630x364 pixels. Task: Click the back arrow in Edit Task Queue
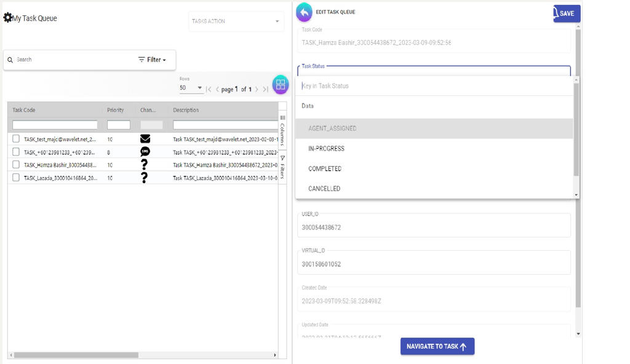[x=304, y=12]
